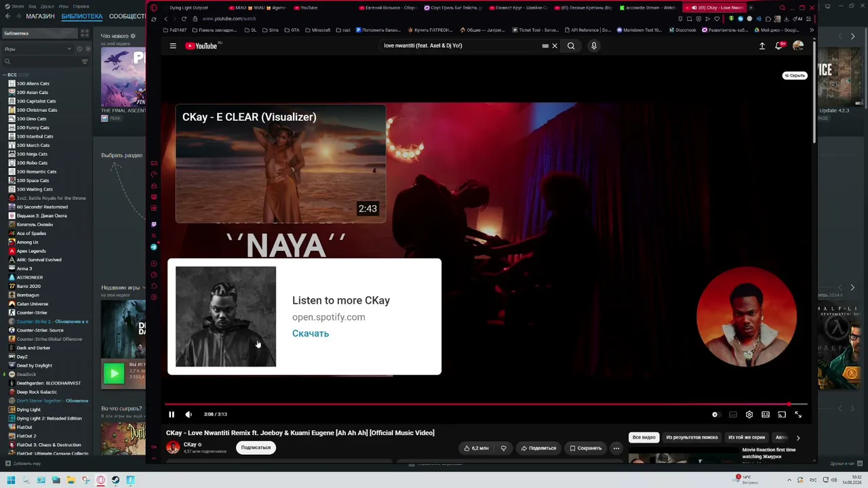Open the Друзья menu in Steam
Screen dimensions: 868x488
coord(47,6)
